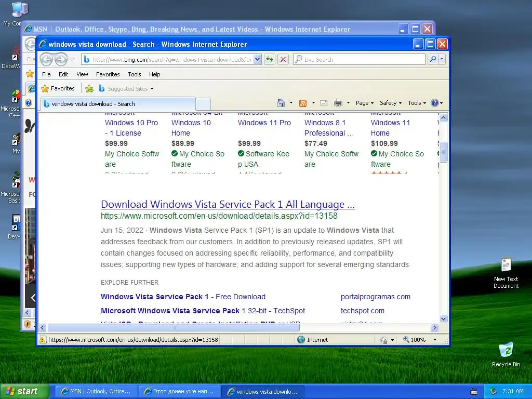The height and width of the screenshot is (399, 532).
Task: Click the Favorites star button on favorites bar
Action: [58, 88]
